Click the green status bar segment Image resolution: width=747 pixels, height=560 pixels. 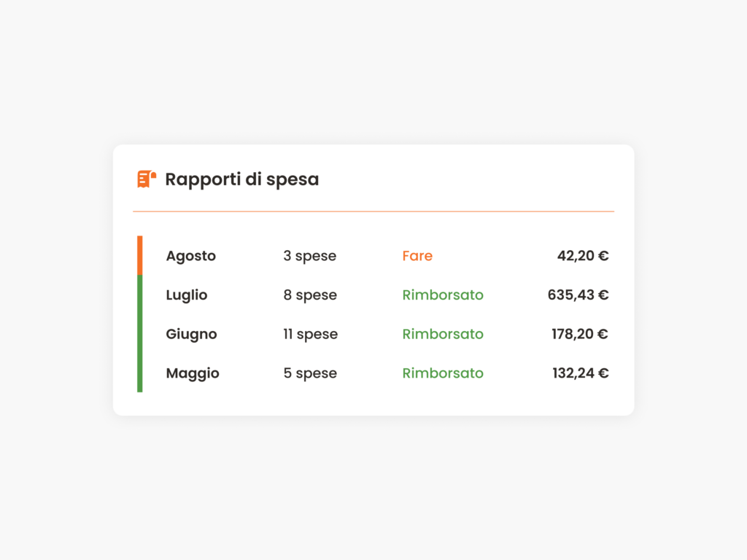(x=139, y=334)
